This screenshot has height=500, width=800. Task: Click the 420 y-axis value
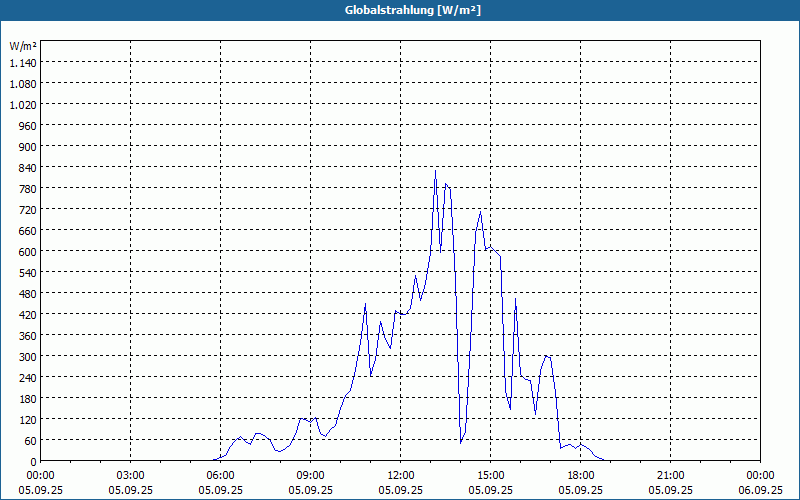[29, 315]
